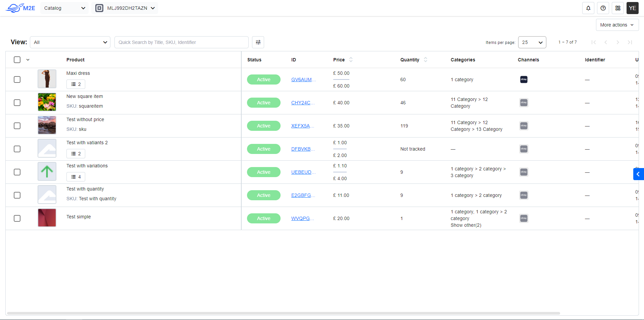Image resolution: width=644 pixels, height=320 pixels.
Task: Expand the blue side panel arrow
Action: (638, 174)
